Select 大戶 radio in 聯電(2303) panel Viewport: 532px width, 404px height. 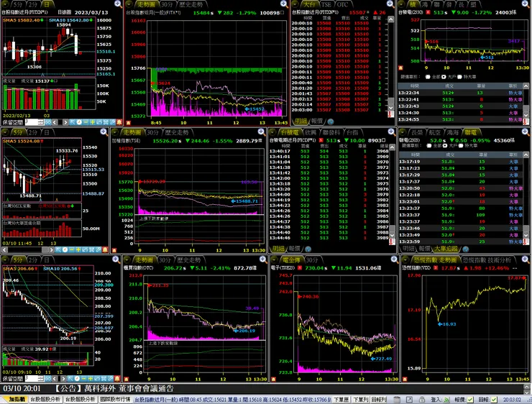[x=445, y=146]
